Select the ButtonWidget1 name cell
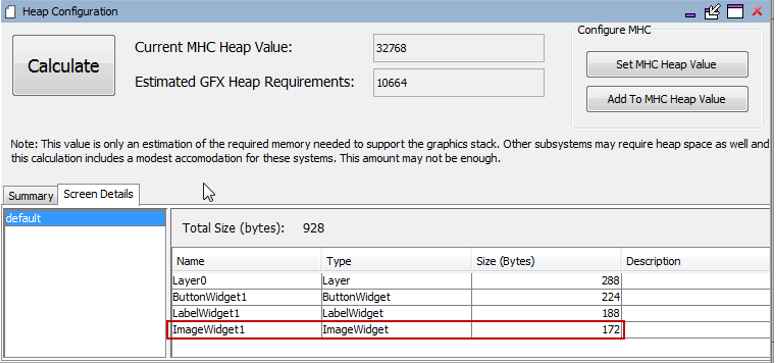Screen dimensions: 776x363 pyautogui.click(x=246, y=297)
